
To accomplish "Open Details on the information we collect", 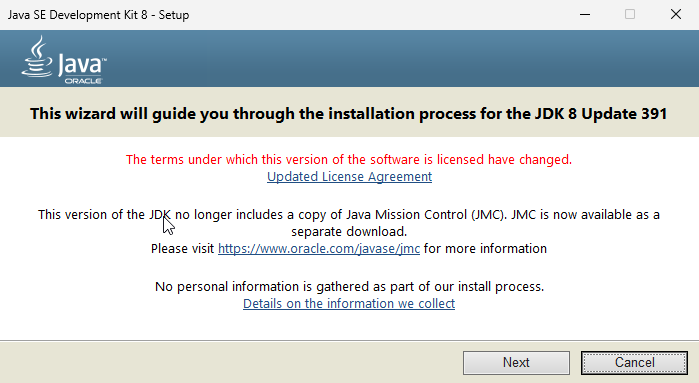I will [349, 304].
